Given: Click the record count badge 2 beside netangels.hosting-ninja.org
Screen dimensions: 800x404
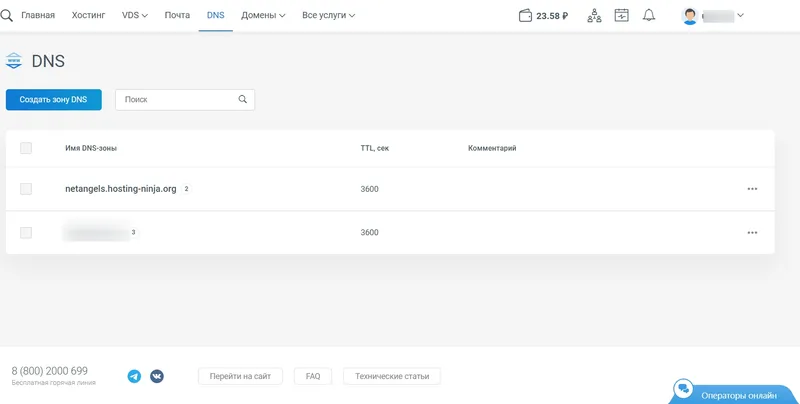Looking at the screenshot, I should click(186, 189).
